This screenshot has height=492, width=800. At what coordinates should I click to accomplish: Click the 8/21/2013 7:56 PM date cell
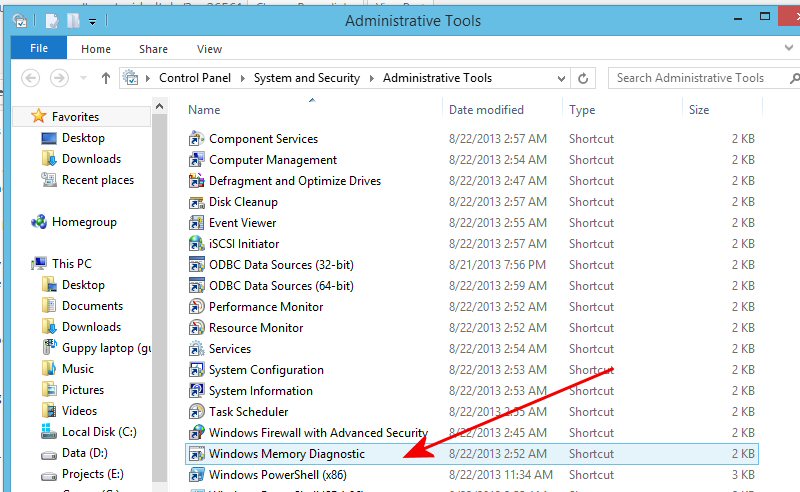tap(497, 265)
